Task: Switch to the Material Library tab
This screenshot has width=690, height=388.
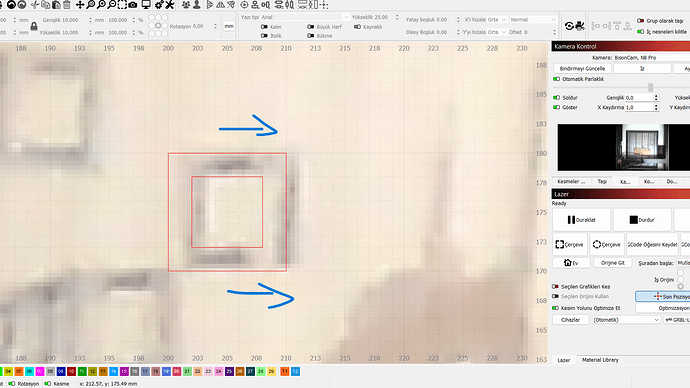Action: pyautogui.click(x=600, y=360)
